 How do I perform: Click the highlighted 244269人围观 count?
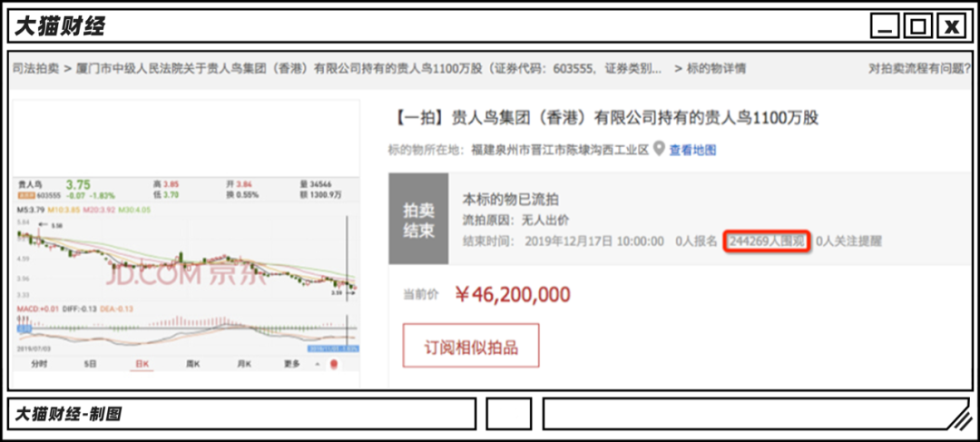(765, 241)
